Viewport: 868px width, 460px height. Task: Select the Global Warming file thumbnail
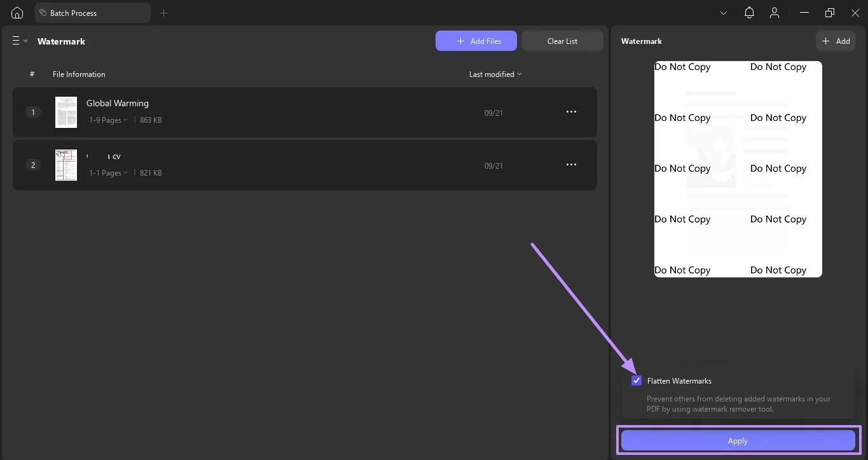[66, 112]
